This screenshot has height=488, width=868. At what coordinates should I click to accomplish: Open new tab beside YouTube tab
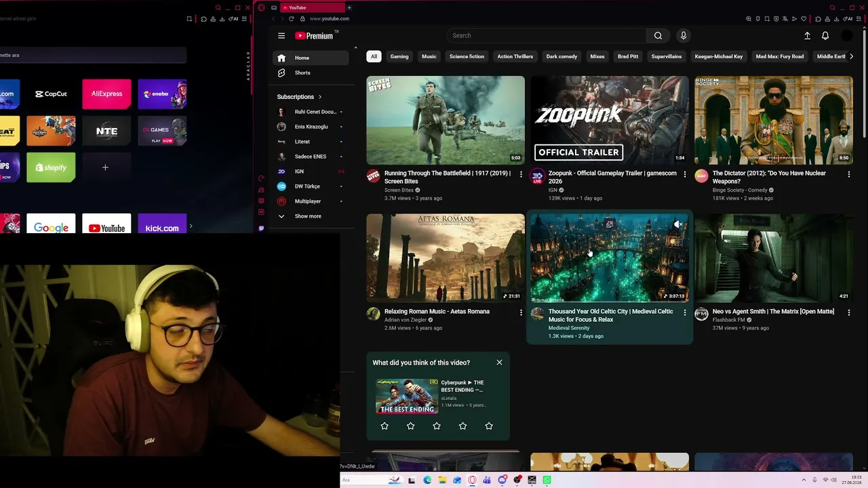point(349,7)
